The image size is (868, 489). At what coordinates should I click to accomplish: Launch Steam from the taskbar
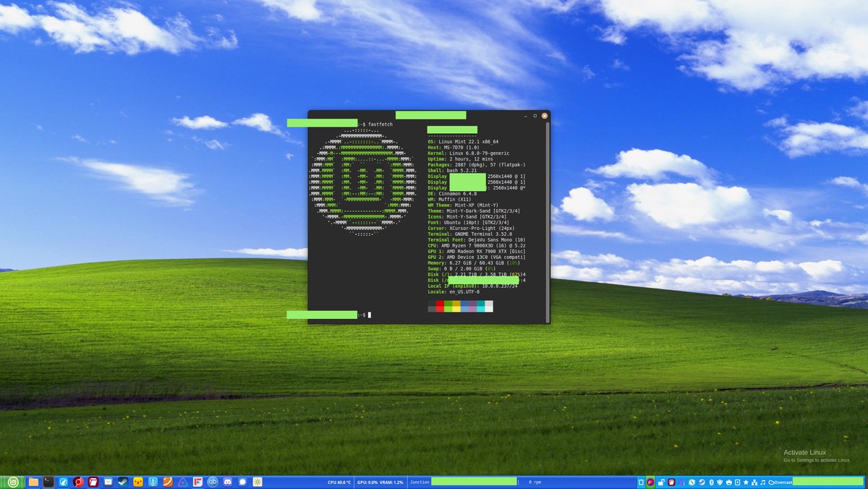(x=123, y=482)
